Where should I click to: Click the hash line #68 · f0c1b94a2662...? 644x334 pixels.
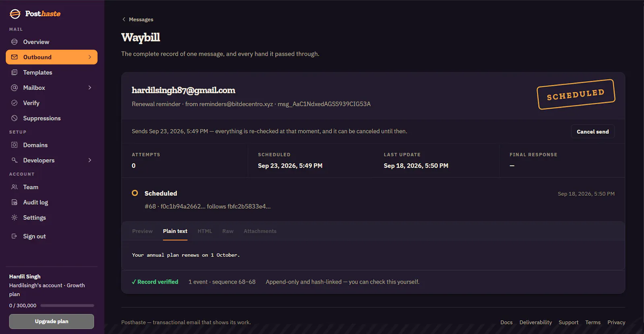coord(208,206)
